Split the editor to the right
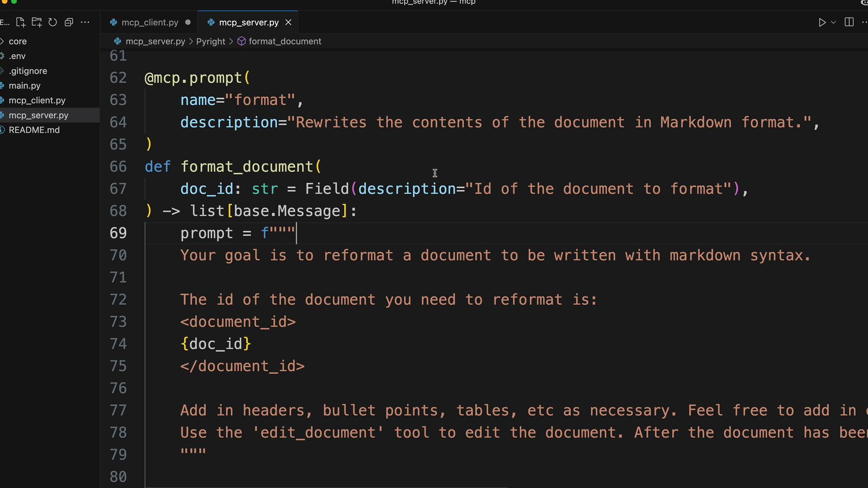Image resolution: width=868 pixels, height=488 pixels. pyautogui.click(x=849, y=22)
